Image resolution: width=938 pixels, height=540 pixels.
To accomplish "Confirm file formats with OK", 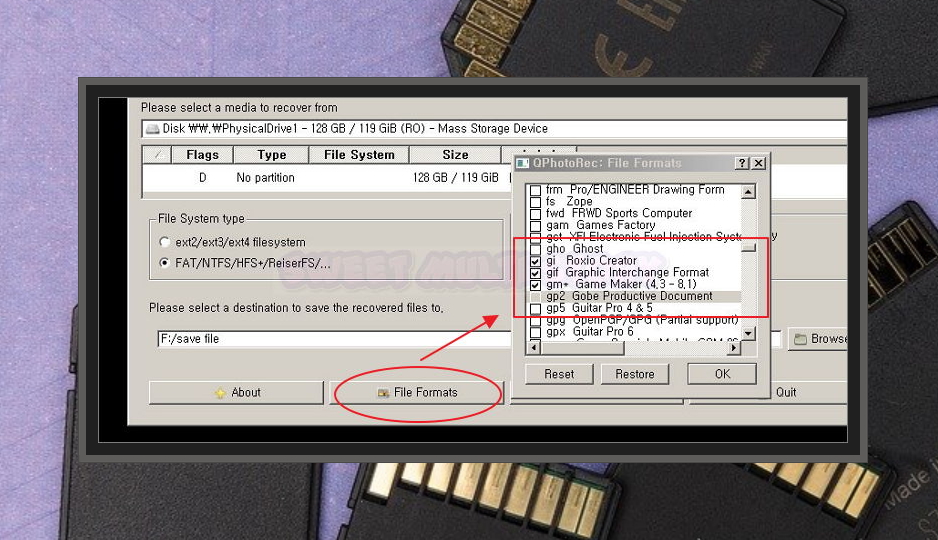I will 722,374.
